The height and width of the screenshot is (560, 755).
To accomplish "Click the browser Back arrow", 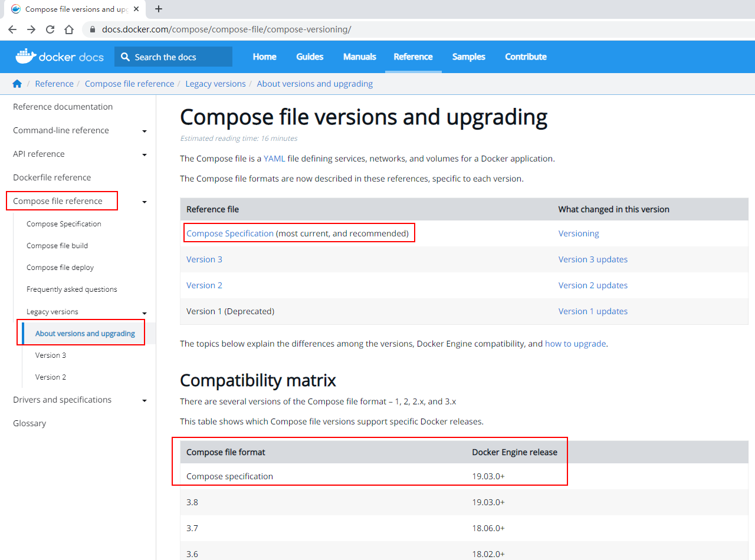I will click(12, 29).
